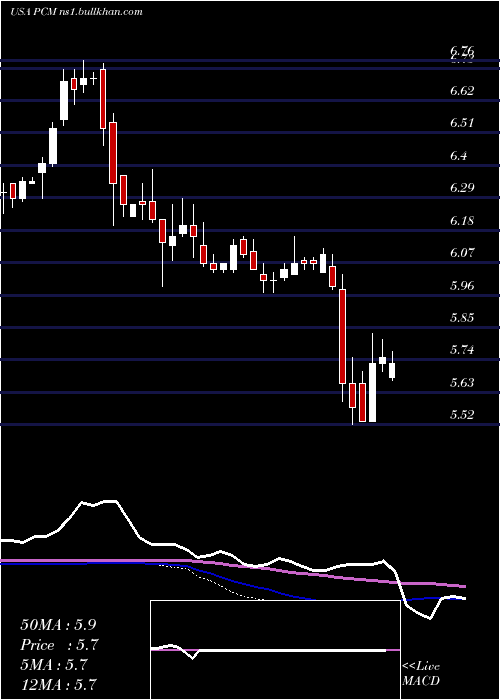This screenshot has width=500, height=700.
Task: Click the 6.4 price axis label
Action: tap(459, 156)
